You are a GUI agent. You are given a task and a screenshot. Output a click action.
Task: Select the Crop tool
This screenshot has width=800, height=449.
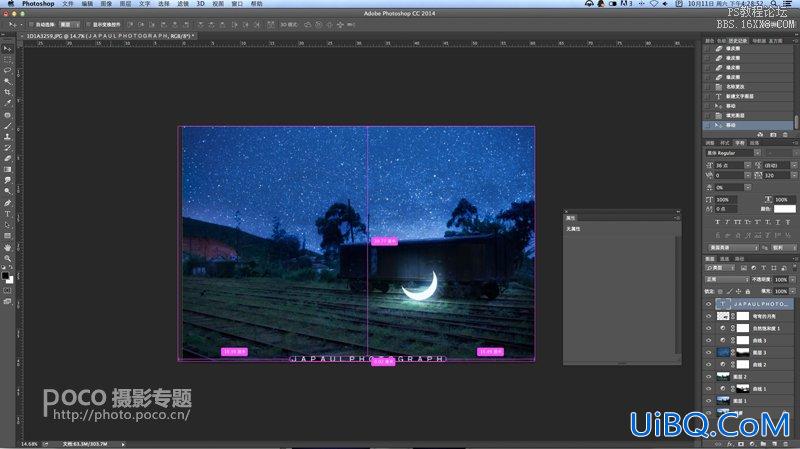coord(7,92)
